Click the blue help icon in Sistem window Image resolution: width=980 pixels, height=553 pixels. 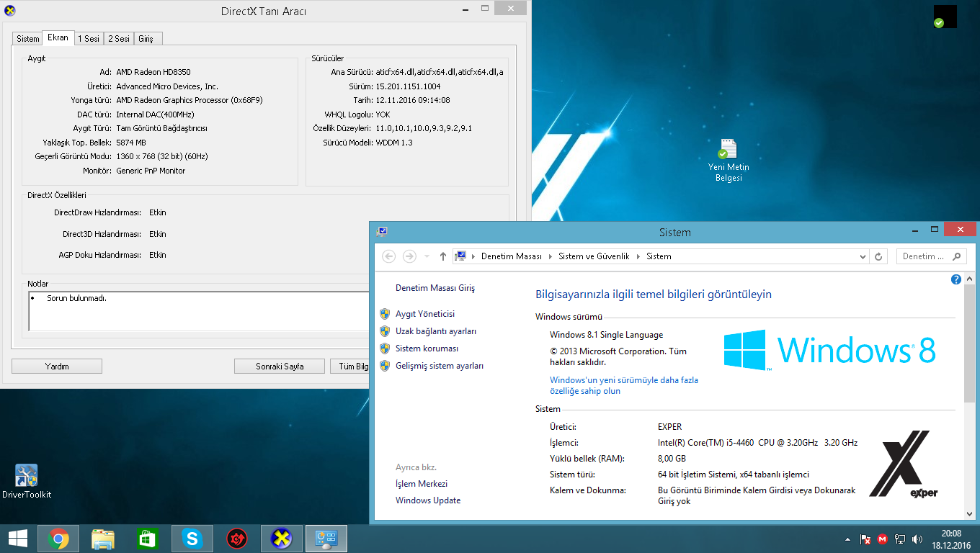click(x=956, y=279)
